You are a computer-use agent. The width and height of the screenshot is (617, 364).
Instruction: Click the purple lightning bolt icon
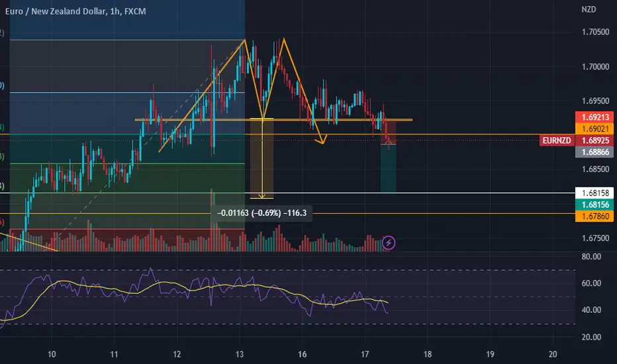(389, 243)
